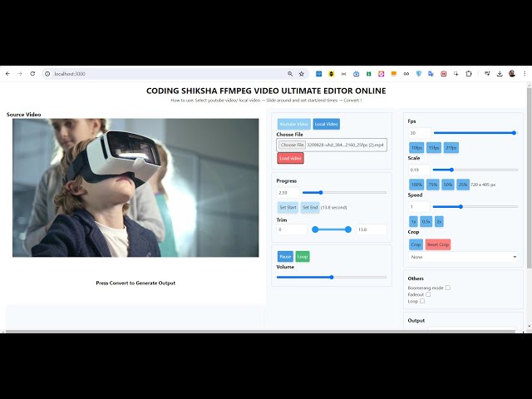Screen dimensions: 532x399
Task: Open the browser extensions puzzle icon
Action: point(469,74)
